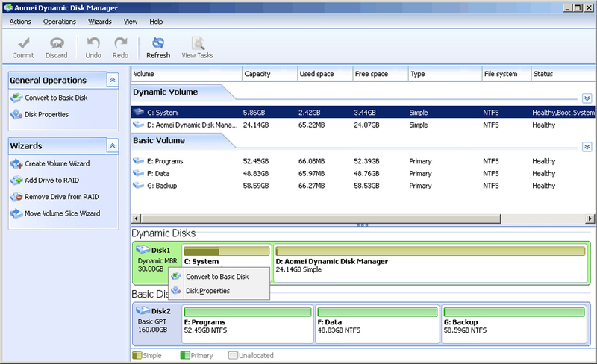Click the Move Volume Slice Wizard icon
The height and width of the screenshot is (364, 597).
point(16,213)
